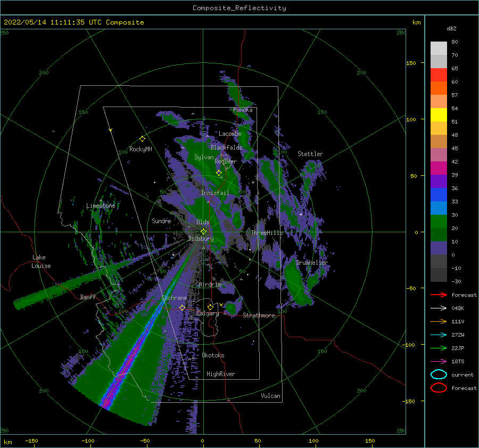Screen dimensions: 479x448
Task: Click the Calgary city label
Action: 208,313
